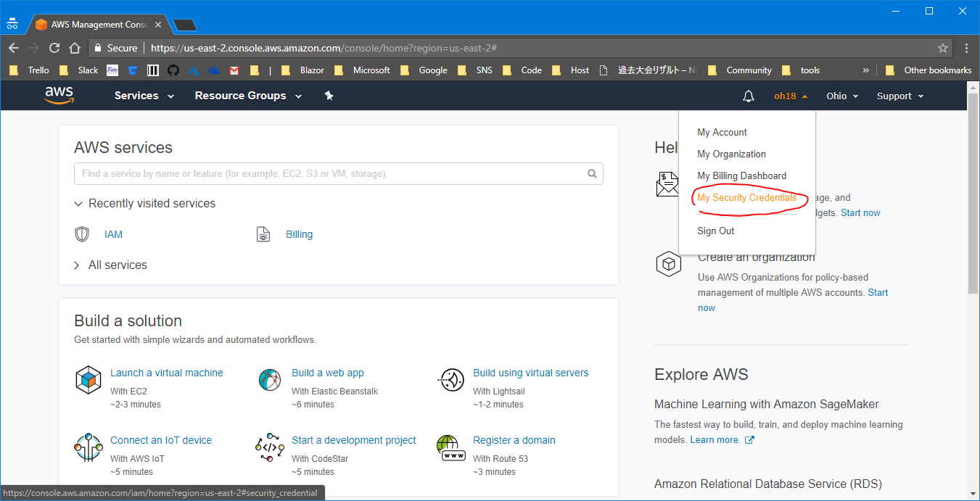Click Start a development project link
Image resolution: width=980 pixels, height=501 pixels.
click(x=354, y=440)
